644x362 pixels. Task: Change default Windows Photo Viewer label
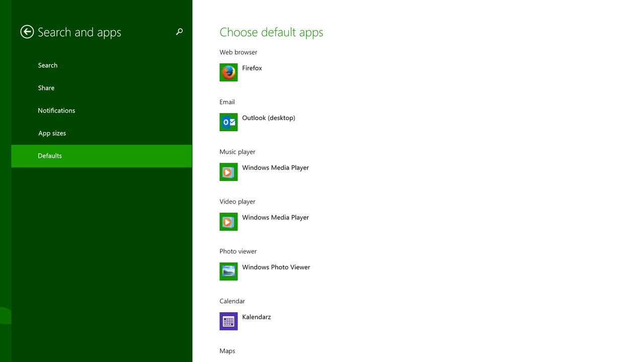(x=276, y=267)
